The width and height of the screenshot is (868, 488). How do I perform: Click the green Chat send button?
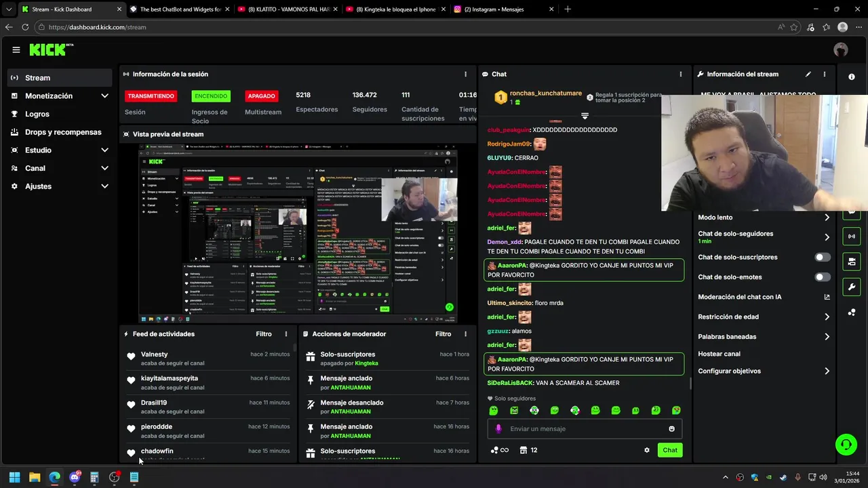point(670,450)
